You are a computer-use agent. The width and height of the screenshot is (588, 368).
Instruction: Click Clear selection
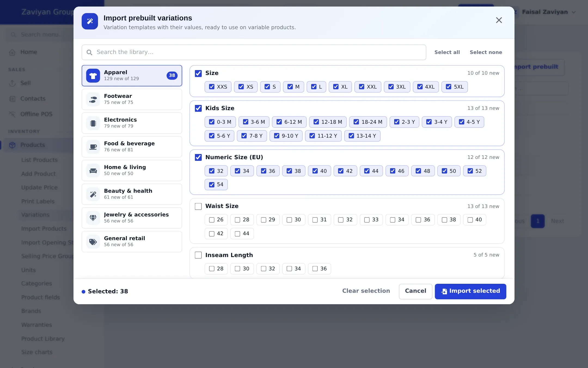366,291
